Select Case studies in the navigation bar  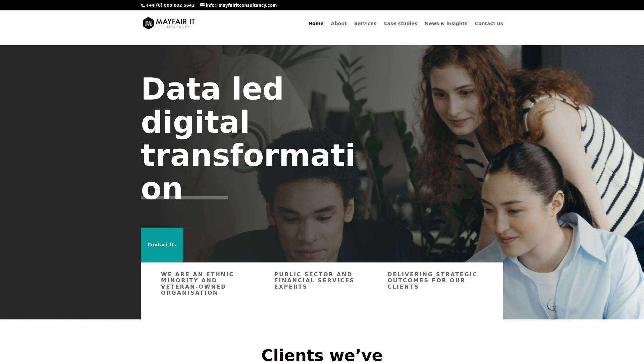click(x=400, y=23)
